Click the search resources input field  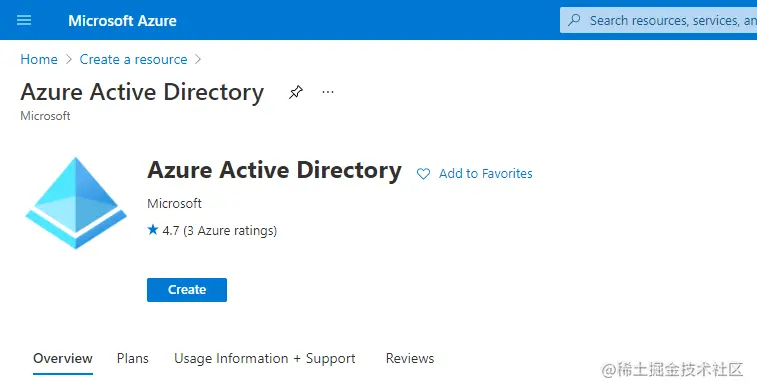tap(659, 20)
